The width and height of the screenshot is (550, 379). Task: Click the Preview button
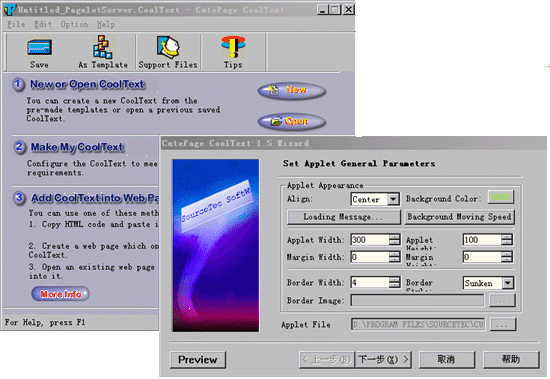(198, 360)
